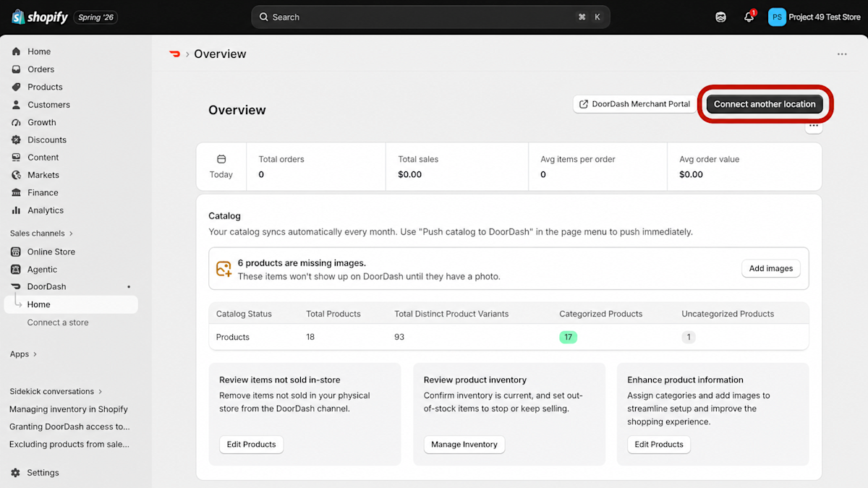
Task: Click the Search field
Action: point(430,17)
